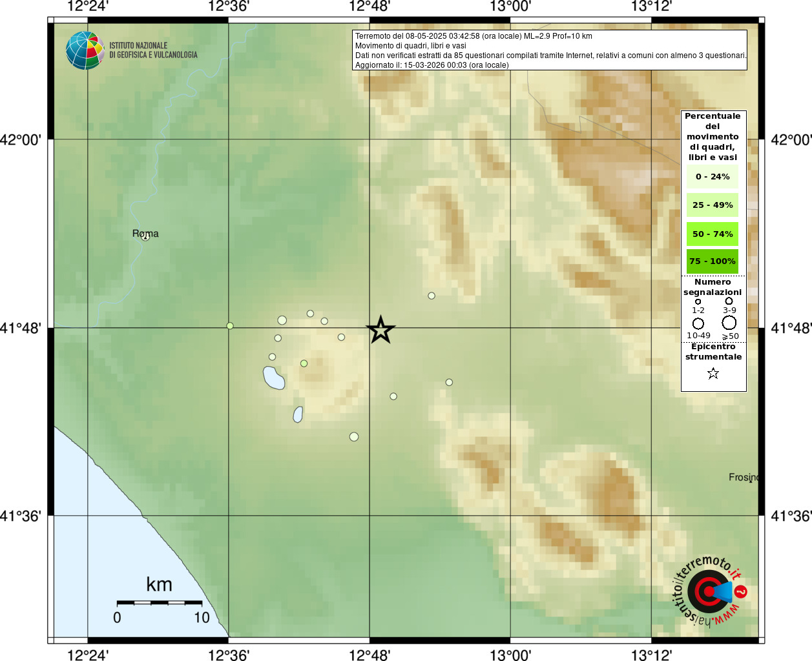Click the epicenter star on the map
Viewport: 812px width, 661px height.
point(381,330)
